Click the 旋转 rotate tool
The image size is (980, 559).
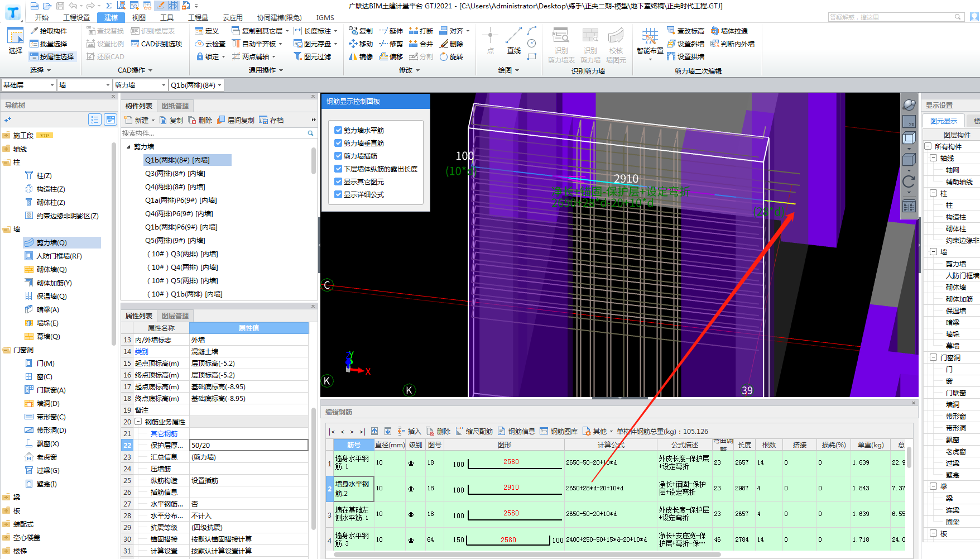(451, 56)
